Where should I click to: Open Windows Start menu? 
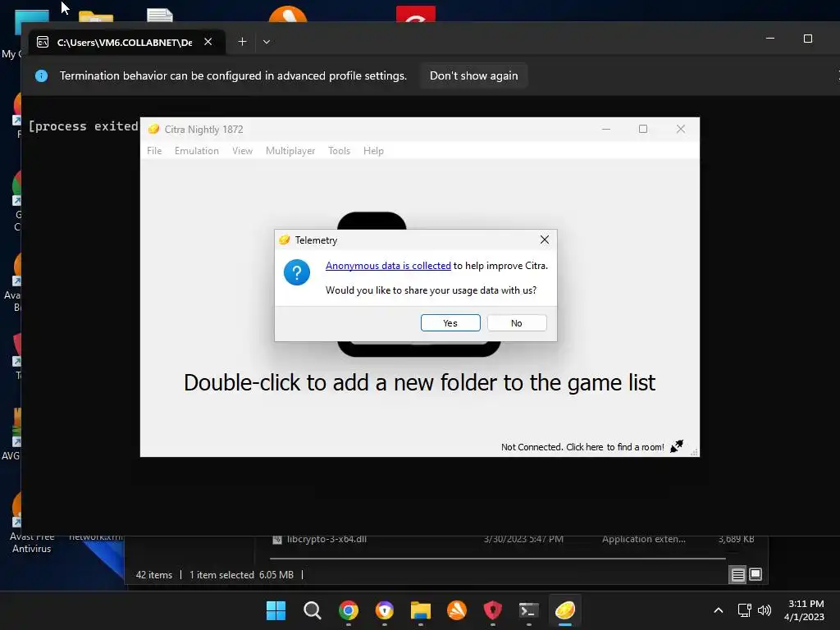pyautogui.click(x=276, y=610)
